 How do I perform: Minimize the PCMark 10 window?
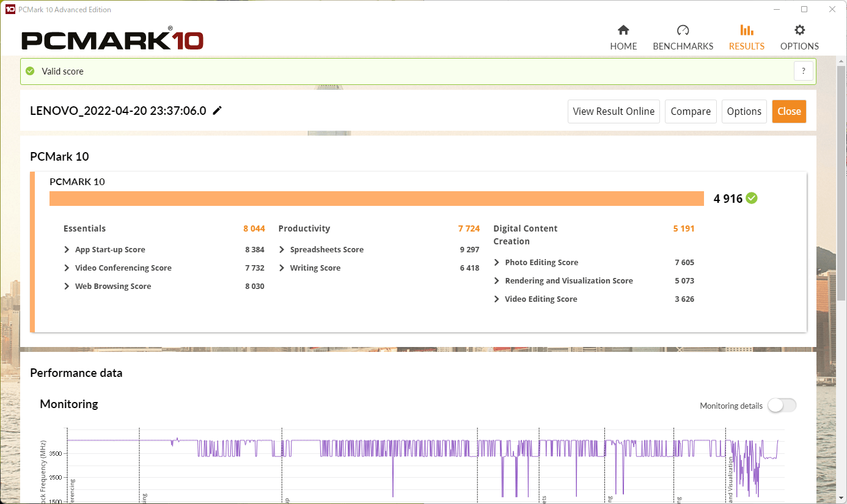coord(777,9)
